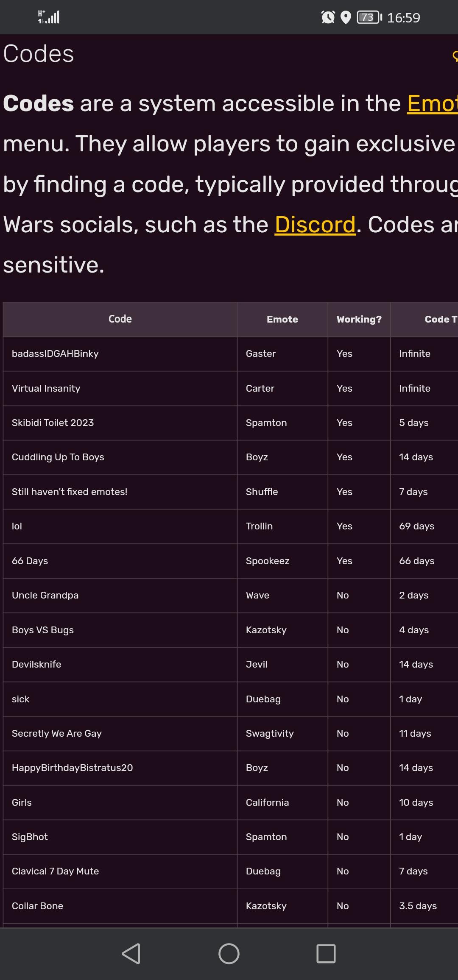Open recent apps via square button
458x980 pixels.
(326, 954)
